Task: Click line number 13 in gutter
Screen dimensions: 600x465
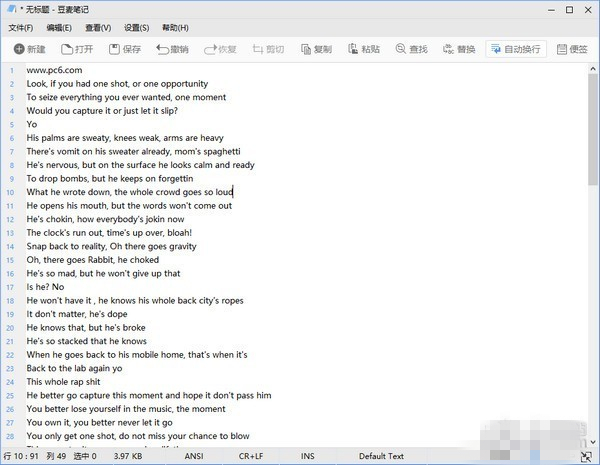Action: tap(10, 233)
